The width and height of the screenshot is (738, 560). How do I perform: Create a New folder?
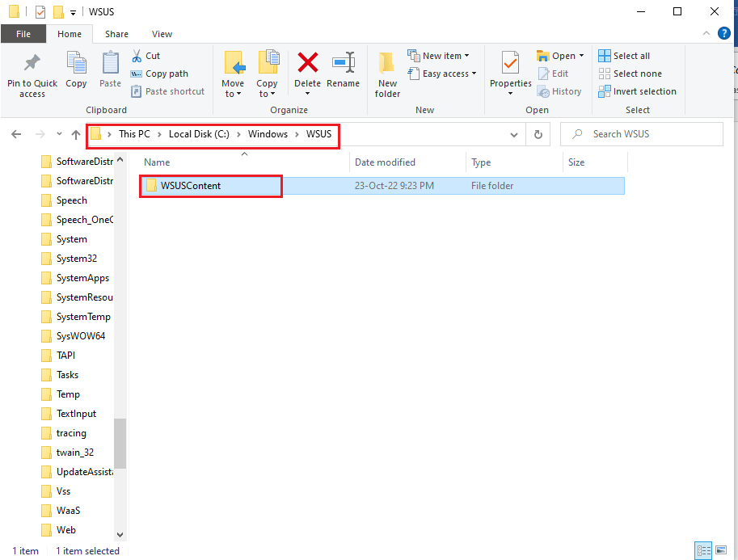click(x=387, y=74)
